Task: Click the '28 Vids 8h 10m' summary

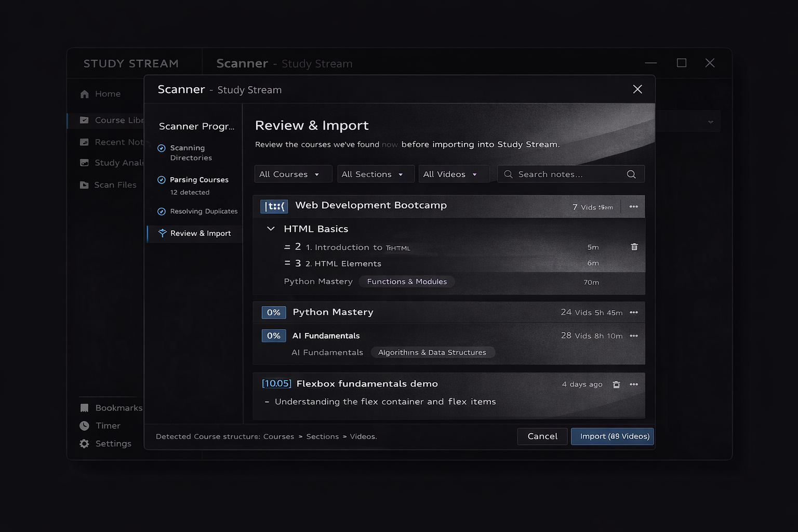Action: point(592,336)
